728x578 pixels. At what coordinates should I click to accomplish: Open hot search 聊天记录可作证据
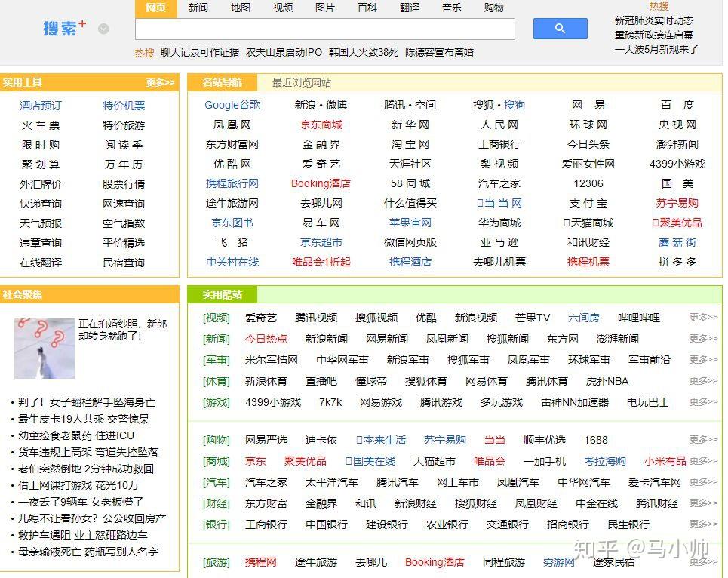[200, 52]
